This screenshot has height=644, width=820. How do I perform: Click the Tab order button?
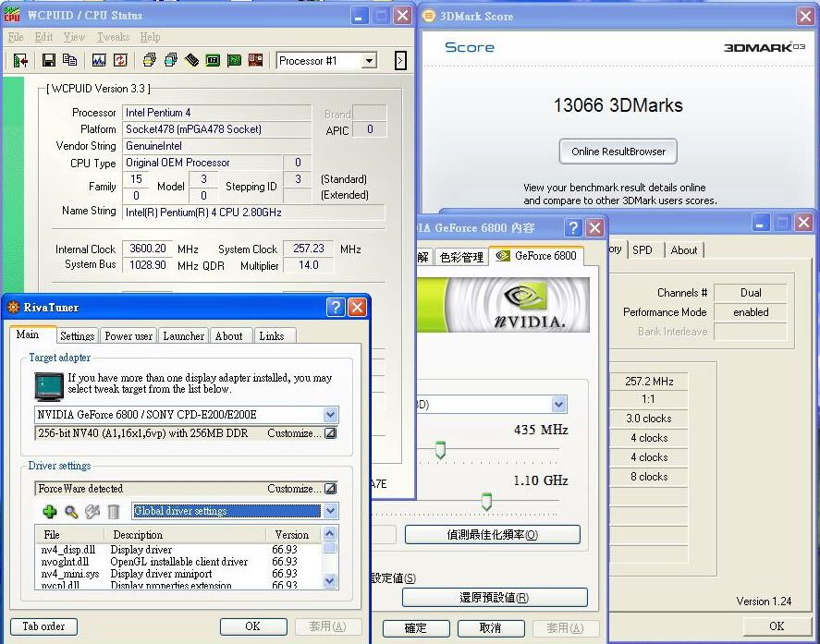click(x=44, y=626)
